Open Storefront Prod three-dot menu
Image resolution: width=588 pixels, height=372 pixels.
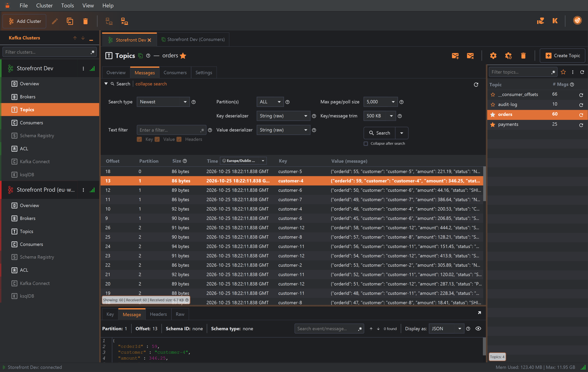[x=83, y=190]
